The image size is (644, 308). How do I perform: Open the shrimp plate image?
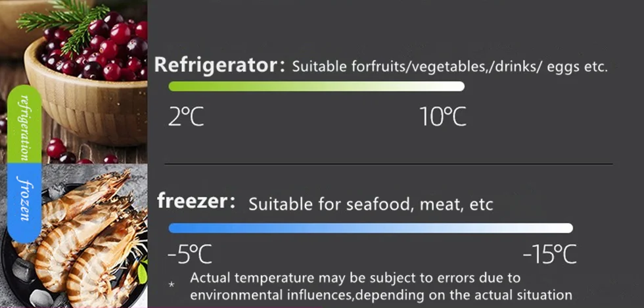pos(74,236)
